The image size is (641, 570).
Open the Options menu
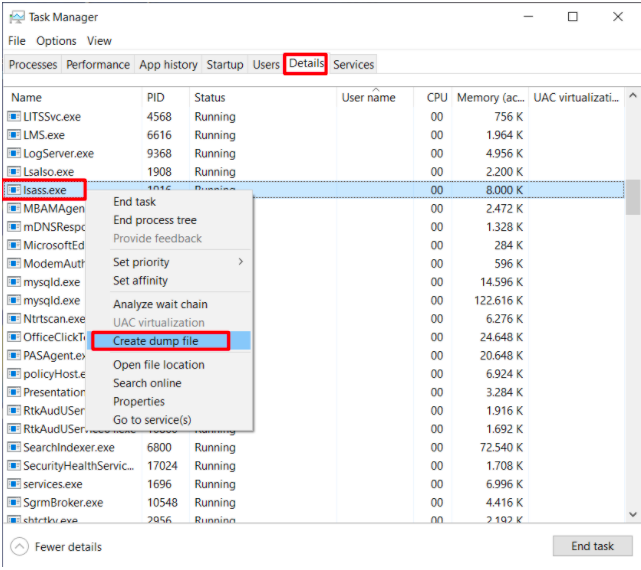tap(56, 41)
